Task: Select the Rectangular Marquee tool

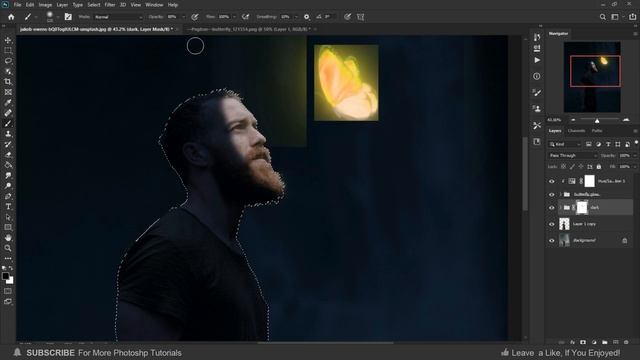Action: click(8, 51)
